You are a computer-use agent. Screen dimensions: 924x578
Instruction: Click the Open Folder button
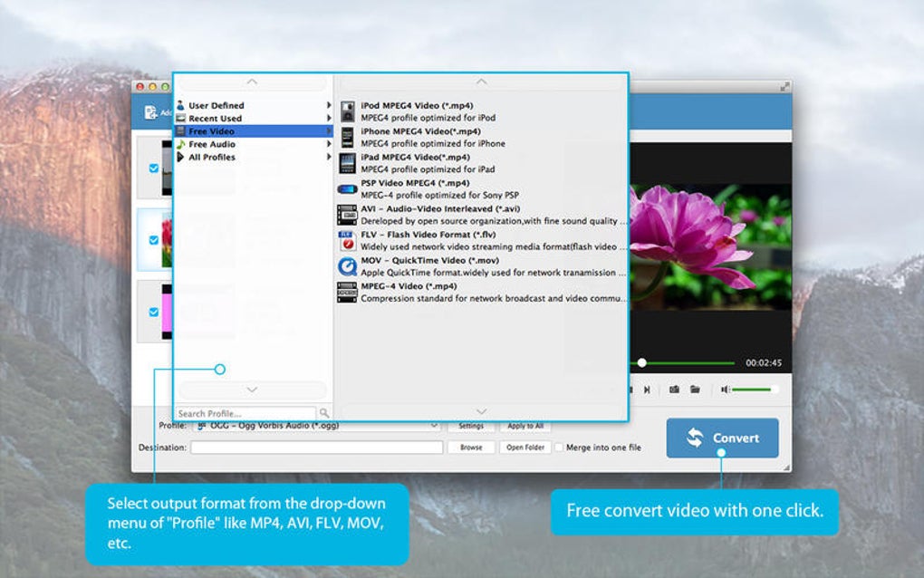(525, 448)
